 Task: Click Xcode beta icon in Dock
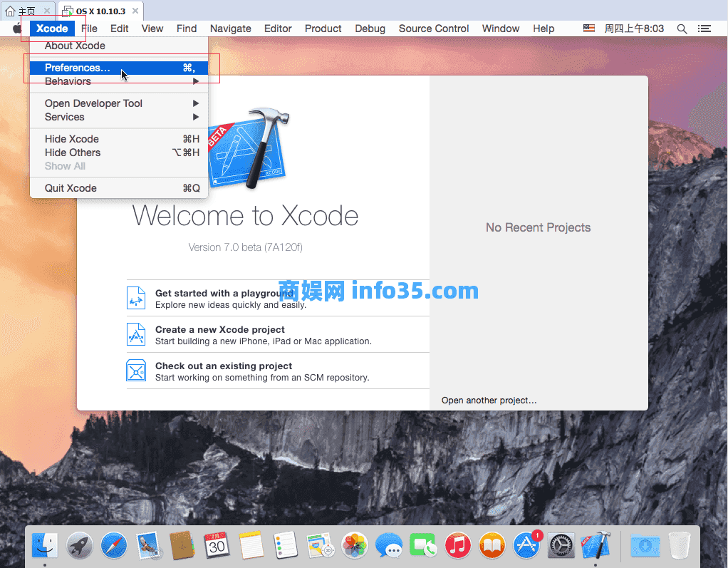(596, 544)
